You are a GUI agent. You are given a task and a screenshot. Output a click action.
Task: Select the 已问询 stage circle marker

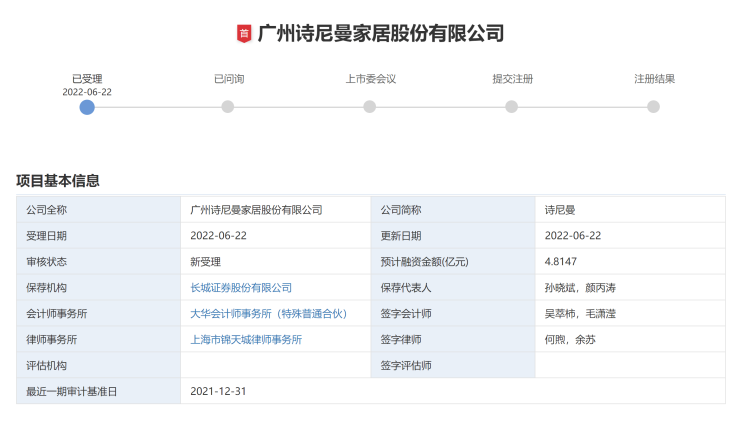[x=228, y=107]
